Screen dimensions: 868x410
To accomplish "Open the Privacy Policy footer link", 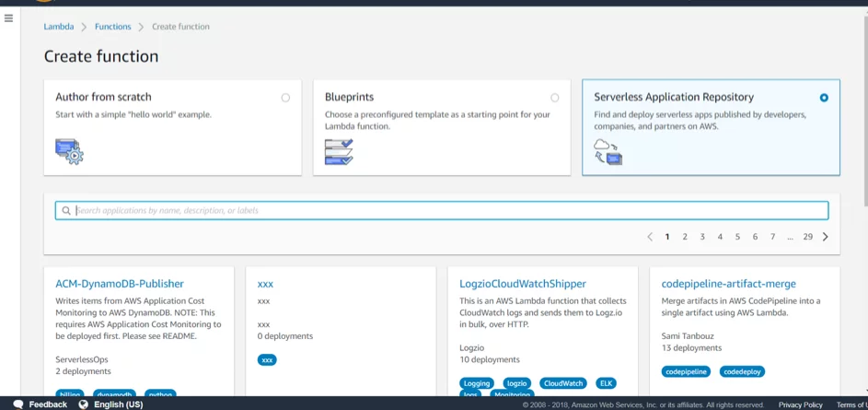I will coord(801,405).
